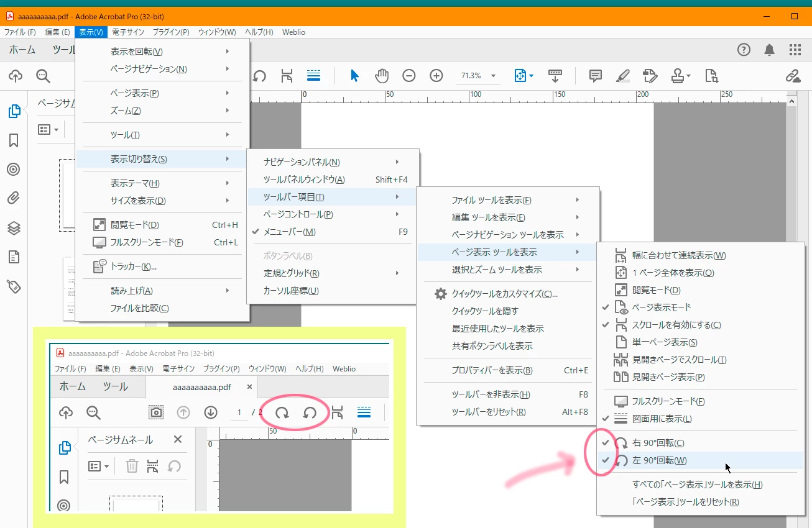Select second page thumbnail in panel

pyautogui.click(x=69, y=289)
